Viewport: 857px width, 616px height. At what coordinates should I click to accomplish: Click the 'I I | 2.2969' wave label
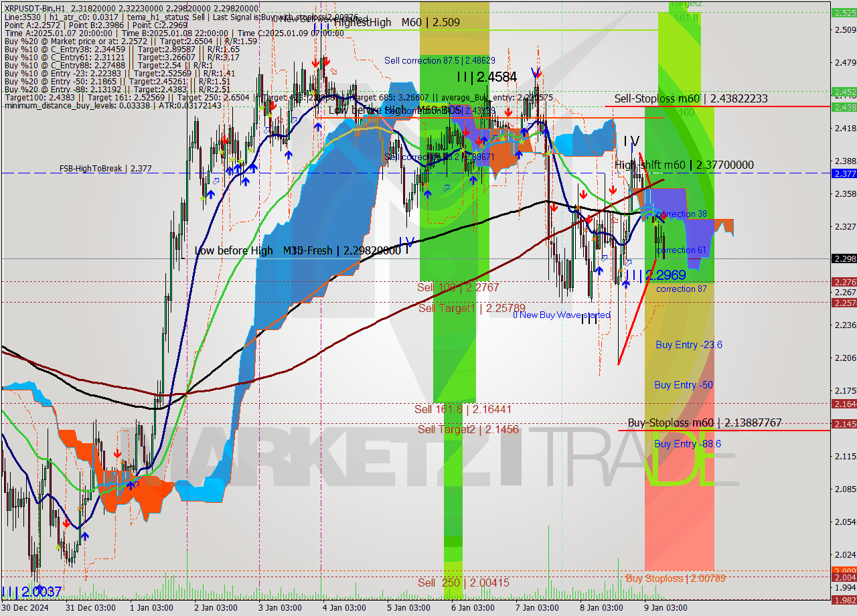(656, 275)
